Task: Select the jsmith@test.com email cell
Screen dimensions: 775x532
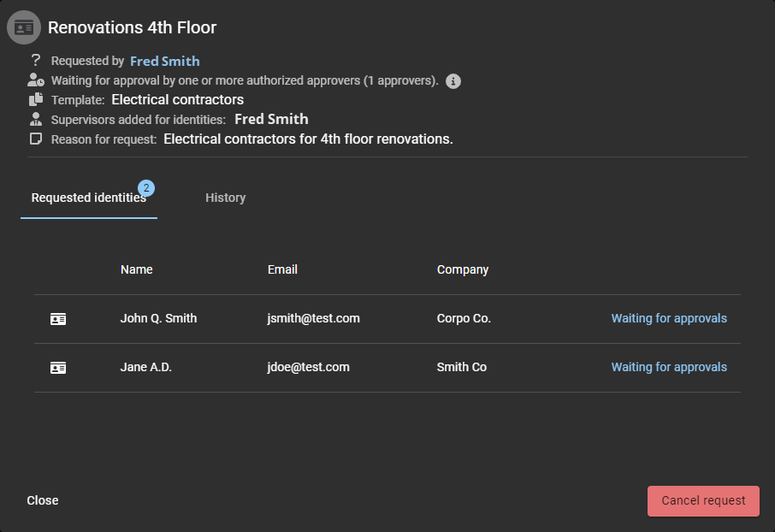Action: [x=313, y=318]
